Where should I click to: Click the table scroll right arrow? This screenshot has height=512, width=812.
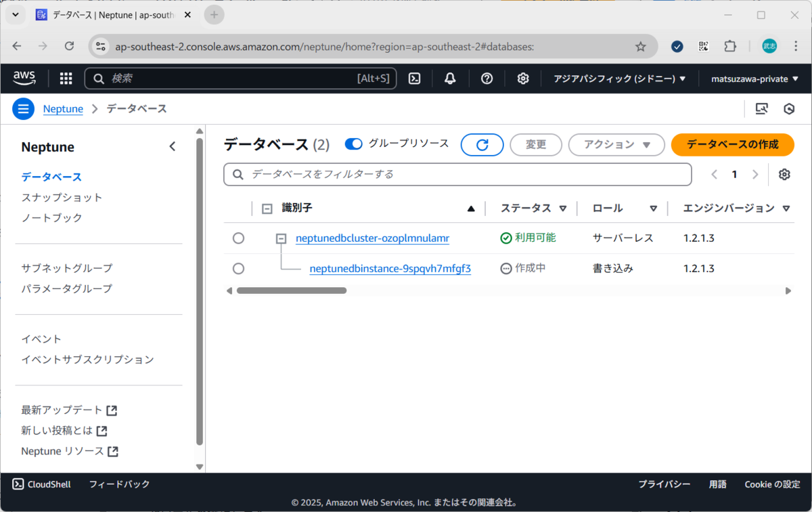point(788,291)
